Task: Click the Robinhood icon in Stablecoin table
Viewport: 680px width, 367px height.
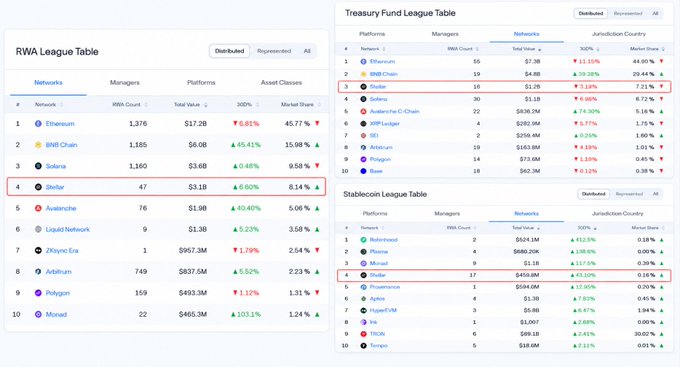Action: (363, 239)
